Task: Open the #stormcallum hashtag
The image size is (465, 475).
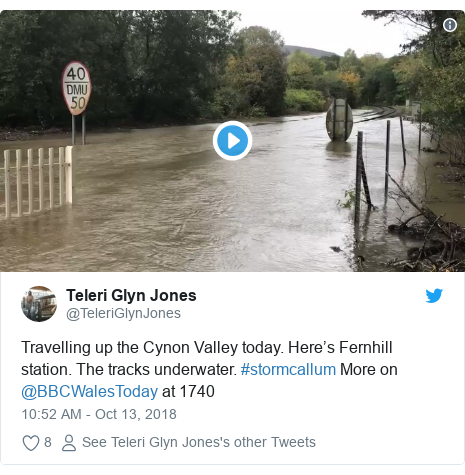Action: (288, 369)
